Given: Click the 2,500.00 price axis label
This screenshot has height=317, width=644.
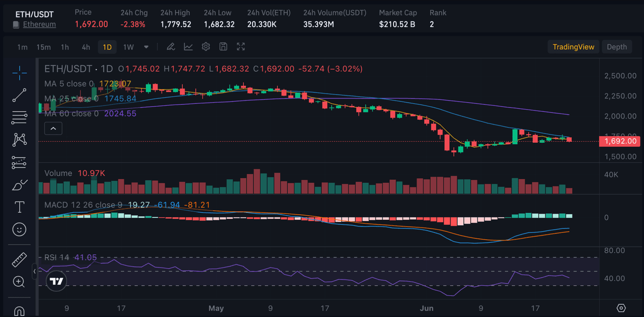Looking at the screenshot, I should tap(620, 76).
